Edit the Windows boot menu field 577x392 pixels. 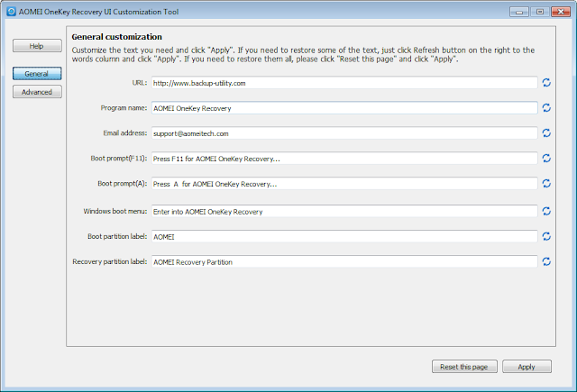point(344,211)
